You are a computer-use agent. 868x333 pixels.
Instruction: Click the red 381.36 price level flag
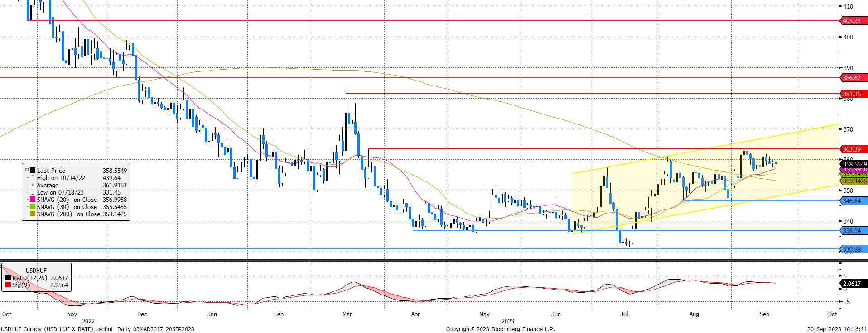pyautogui.click(x=854, y=94)
